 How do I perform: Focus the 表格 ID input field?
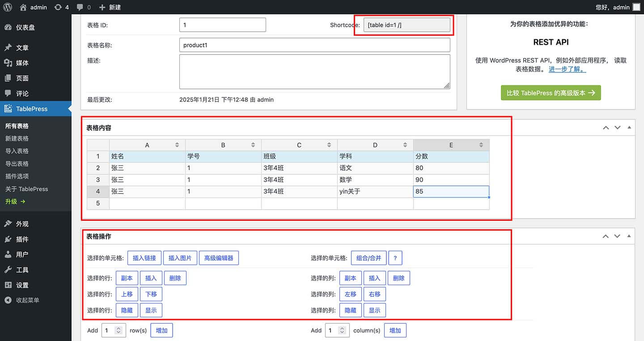click(223, 25)
